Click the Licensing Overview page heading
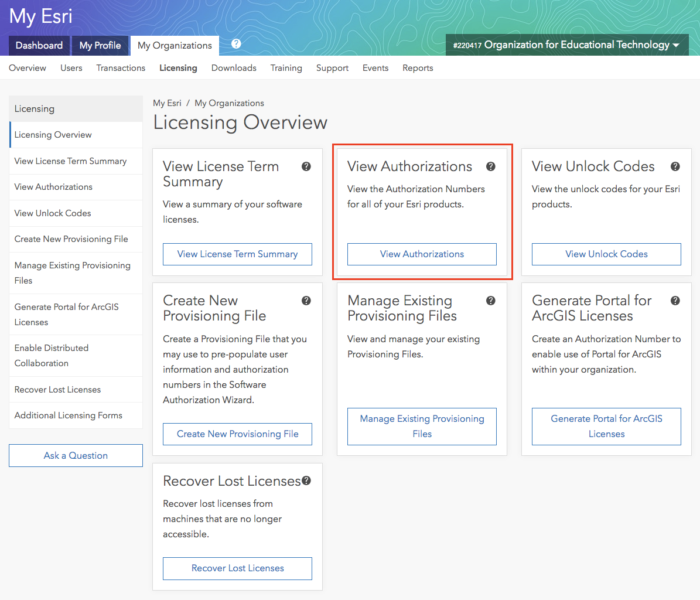Viewport: 700px width, 600px height. [x=240, y=123]
